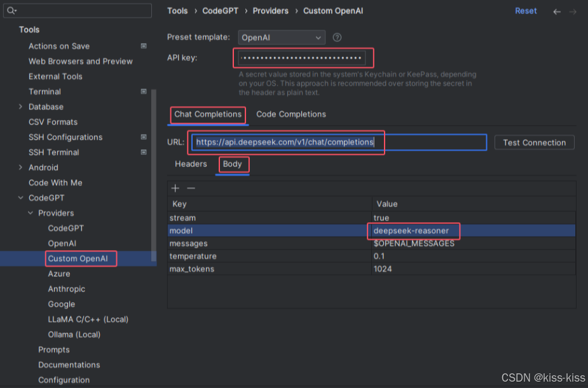Image resolution: width=588 pixels, height=388 pixels.
Task: Select the CodeGPT provider item
Action: 65,228
